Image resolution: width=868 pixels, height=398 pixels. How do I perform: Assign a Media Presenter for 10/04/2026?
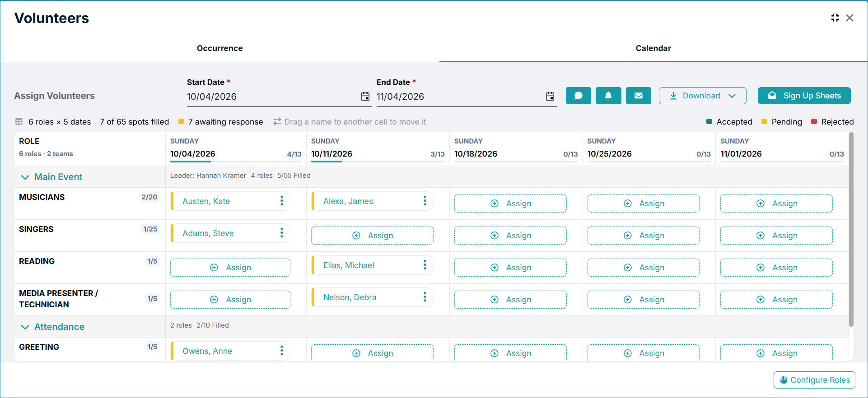coord(230,300)
